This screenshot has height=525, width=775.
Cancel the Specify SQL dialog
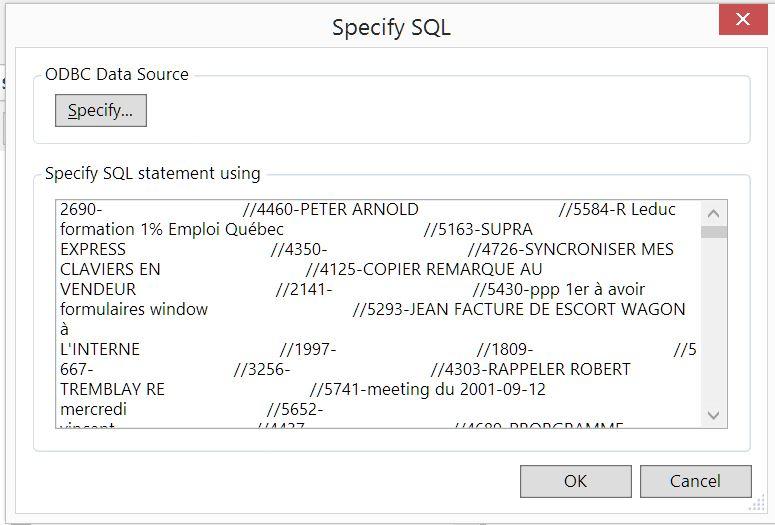coord(695,481)
